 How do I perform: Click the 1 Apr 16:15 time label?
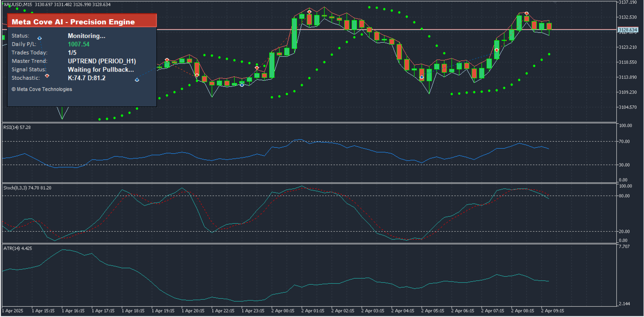pyautogui.click(x=74, y=310)
